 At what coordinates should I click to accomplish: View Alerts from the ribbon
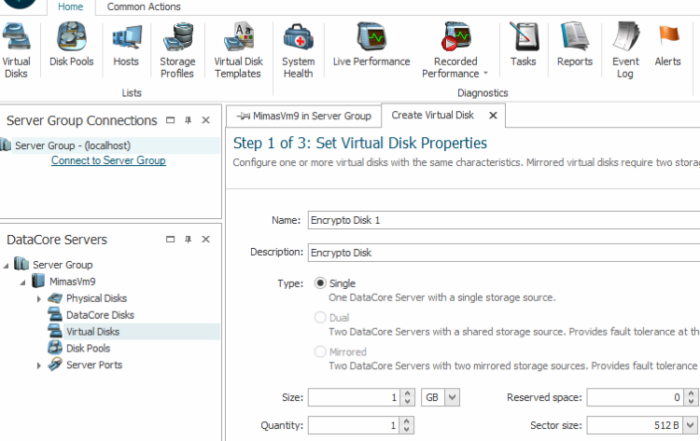pos(667,49)
